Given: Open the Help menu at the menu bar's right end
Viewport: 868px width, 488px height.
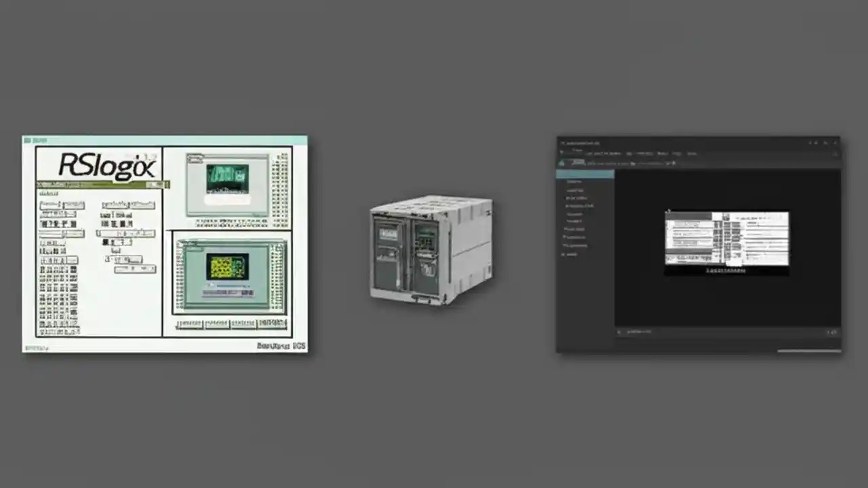Looking at the screenshot, I should click(692, 153).
